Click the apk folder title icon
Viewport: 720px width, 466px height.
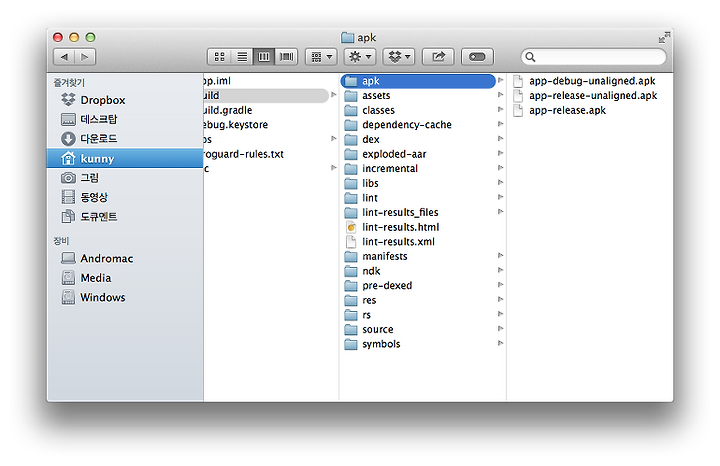pyautogui.click(x=348, y=38)
